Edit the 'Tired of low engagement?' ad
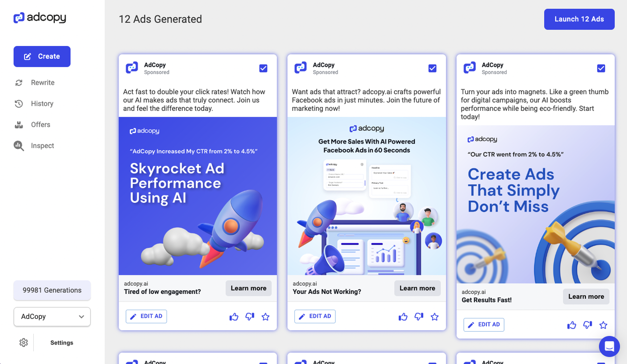Image resolution: width=627 pixels, height=364 pixels. [x=146, y=316]
